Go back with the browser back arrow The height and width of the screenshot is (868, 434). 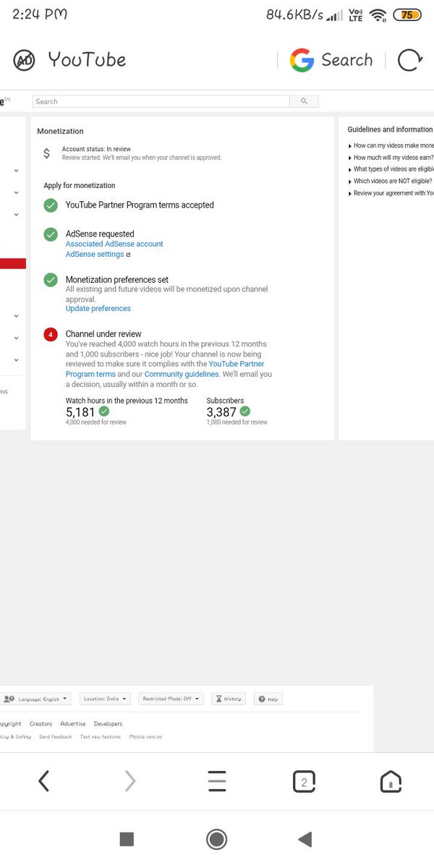coord(44,781)
